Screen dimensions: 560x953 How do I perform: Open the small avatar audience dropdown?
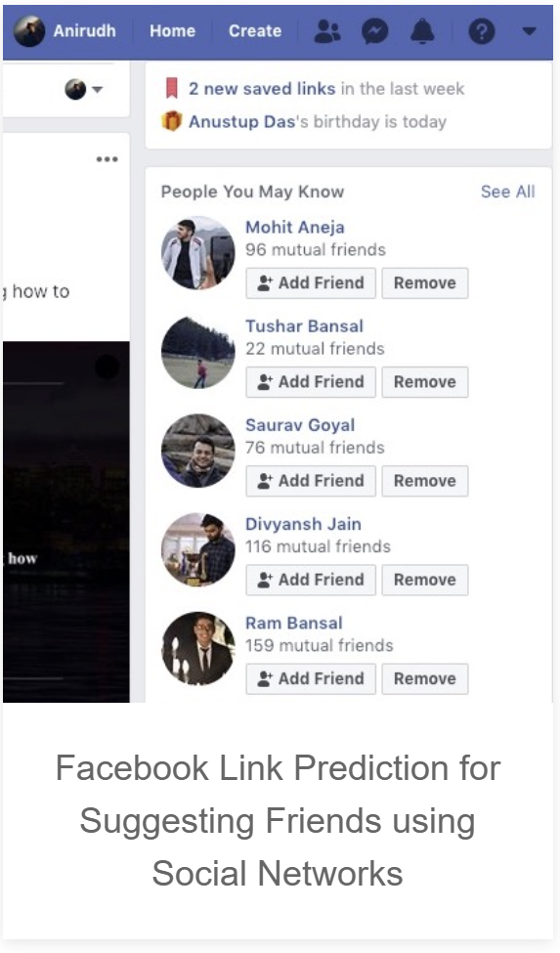click(x=84, y=89)
